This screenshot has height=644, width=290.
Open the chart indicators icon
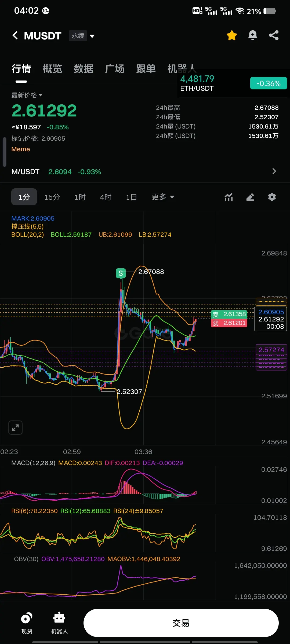click(229, 197)
